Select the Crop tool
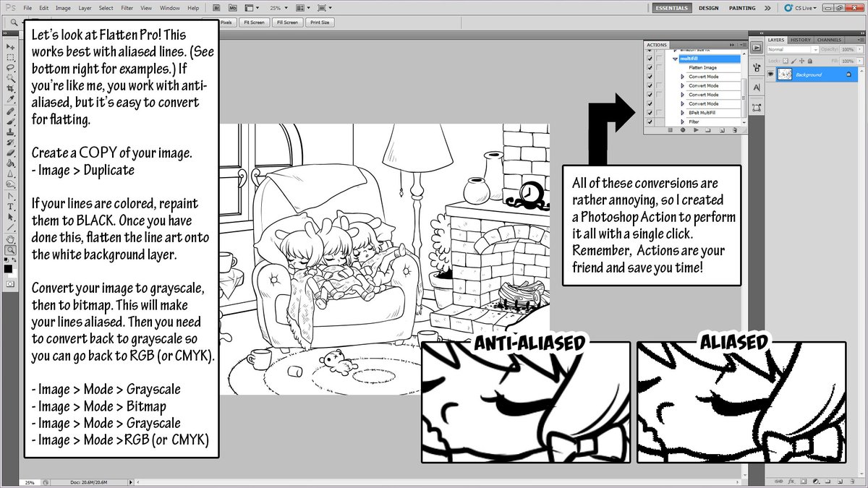This screenshot has height=488, width=868. point(11,88)
